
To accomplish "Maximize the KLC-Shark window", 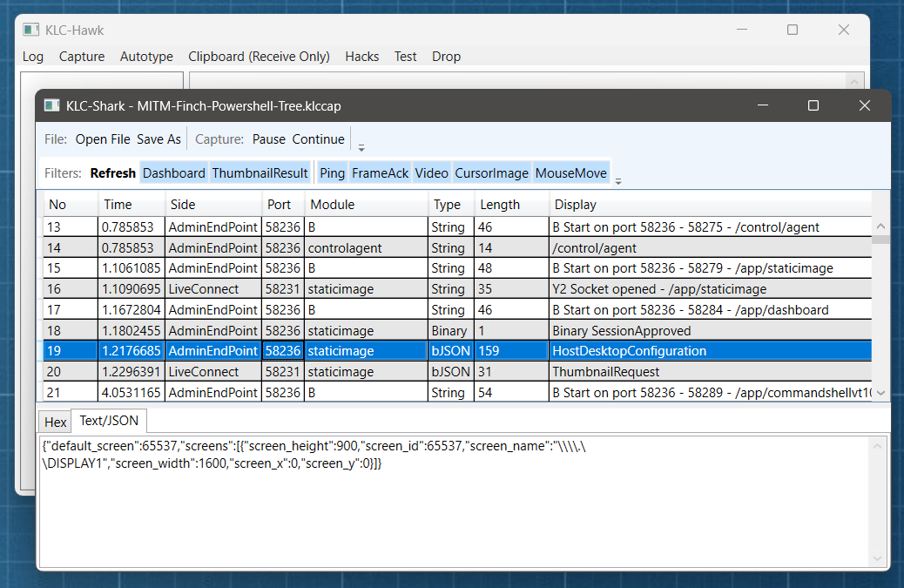I will point(813,105).
